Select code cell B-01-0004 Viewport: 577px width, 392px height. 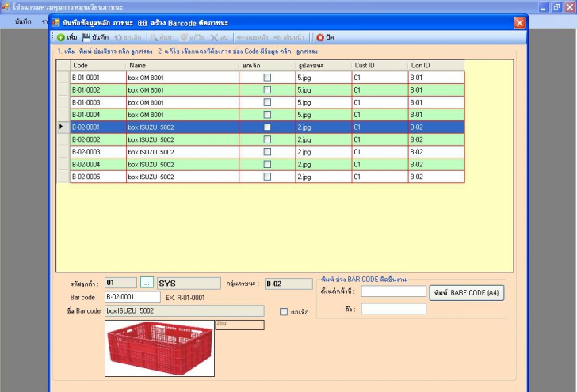point(98,115)
